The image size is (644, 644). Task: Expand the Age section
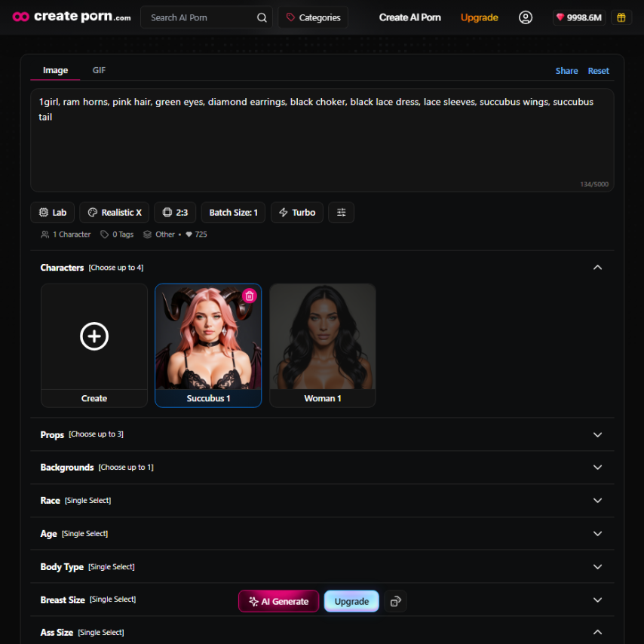323,533
